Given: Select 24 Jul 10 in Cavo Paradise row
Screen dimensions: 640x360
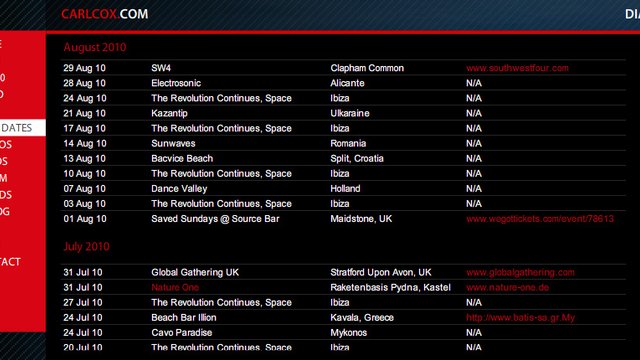Looking at the screenshot, I should pos(82,333).
